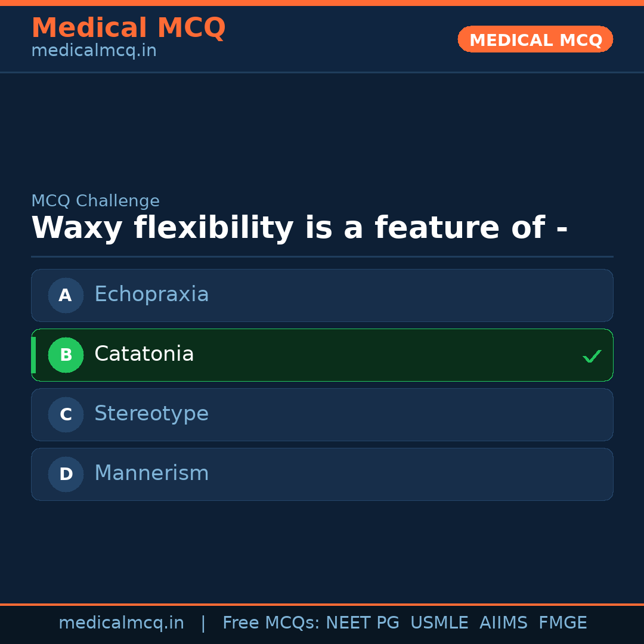Viewport: 644px width, 644px height.
Task: Click the letter D circle icon
Action: (66, 474)
